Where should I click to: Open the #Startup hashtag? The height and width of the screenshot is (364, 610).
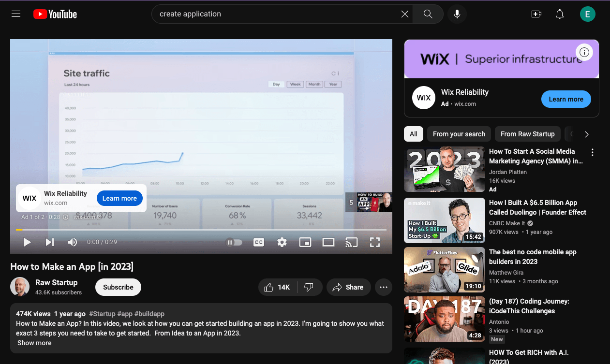[102, 314]
